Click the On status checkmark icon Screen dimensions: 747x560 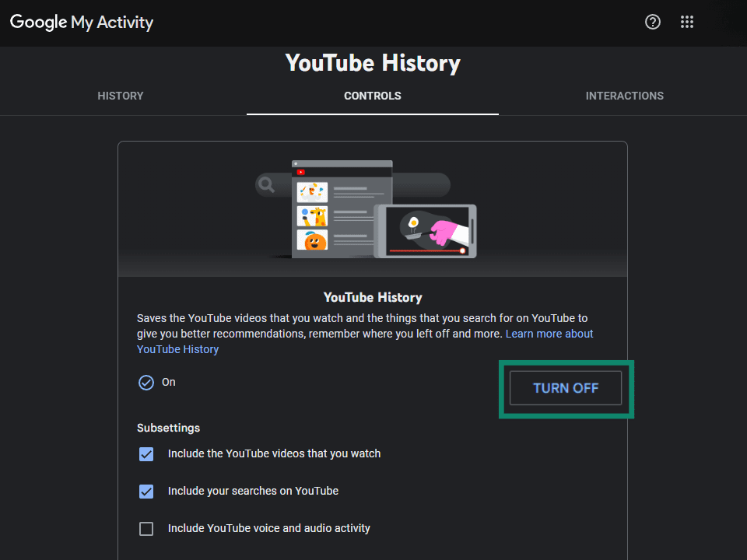146,383
